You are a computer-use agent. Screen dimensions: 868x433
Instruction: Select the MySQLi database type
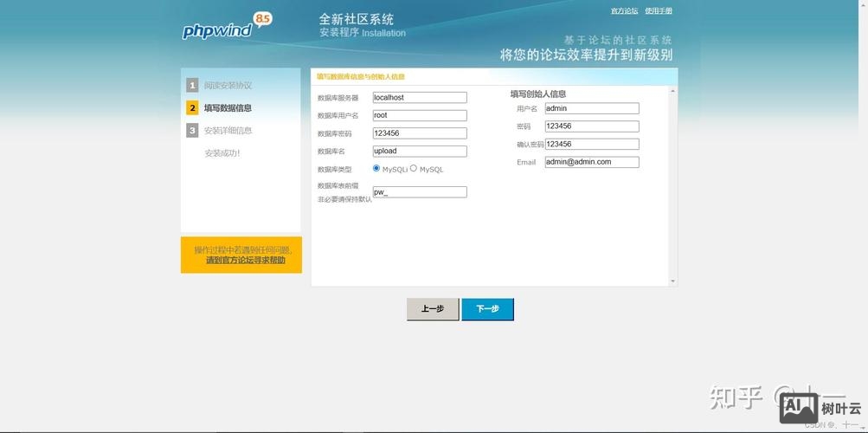click(376, 169)
